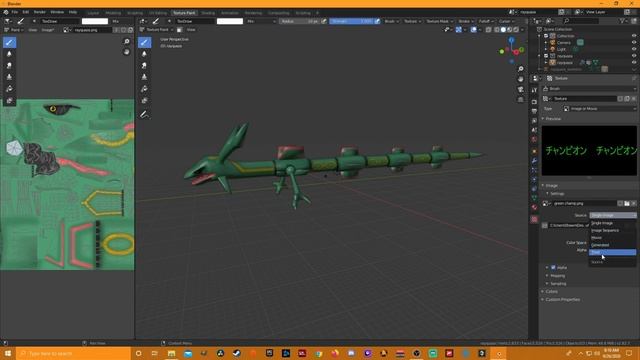The width and height of the screenshot is (640, 360).
Task: Click the navigation axis gizmo in the viewport
Action: [x=511, y=50]
